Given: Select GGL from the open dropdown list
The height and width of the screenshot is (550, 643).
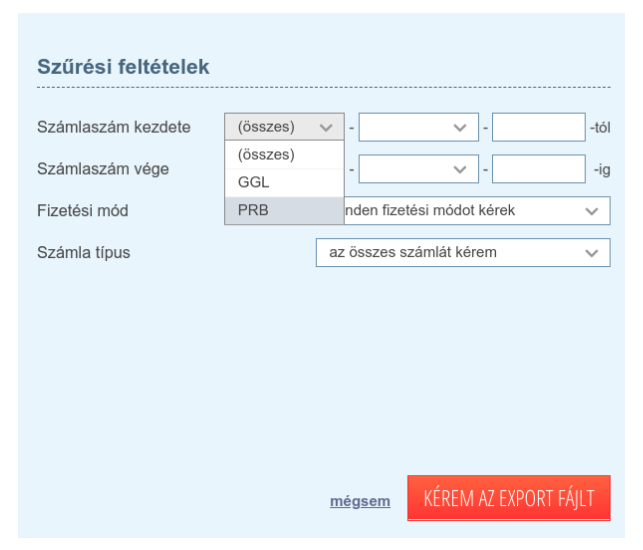Looking at the screenshot, I should click(284, 183).
